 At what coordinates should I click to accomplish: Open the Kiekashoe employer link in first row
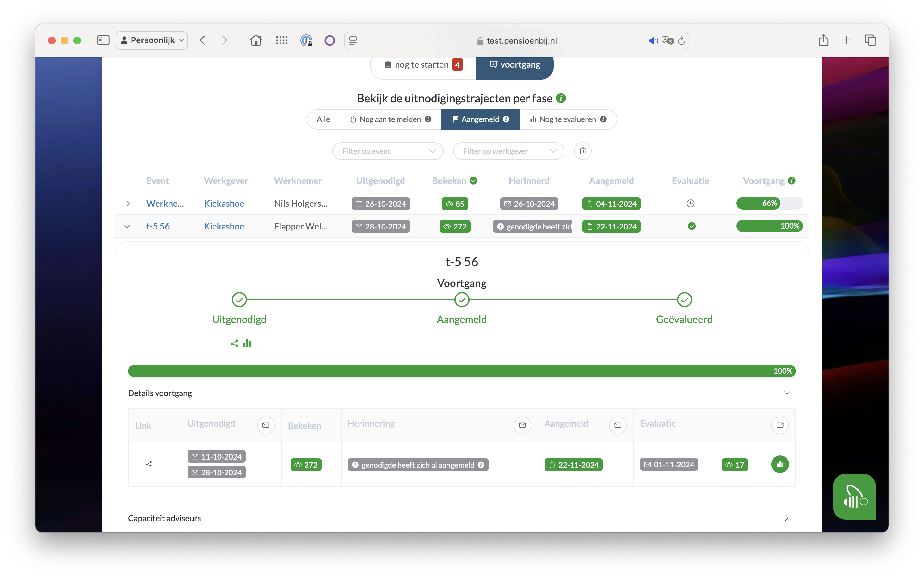pyautogui.click(x=224, y=204)
